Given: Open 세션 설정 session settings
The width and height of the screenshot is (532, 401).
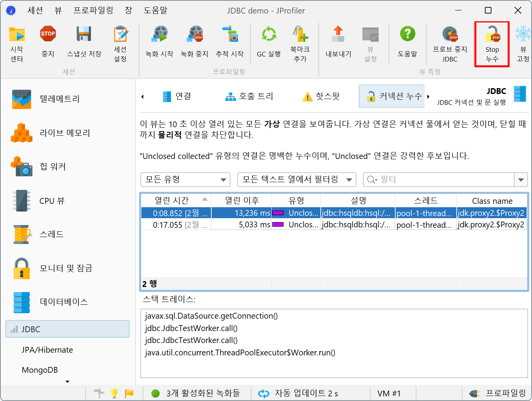Looking at the screenshot, I should coord(120,44).
